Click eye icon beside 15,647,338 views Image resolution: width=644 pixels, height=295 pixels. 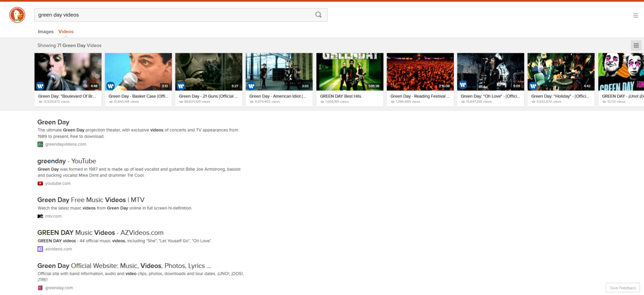coord(463,102)
